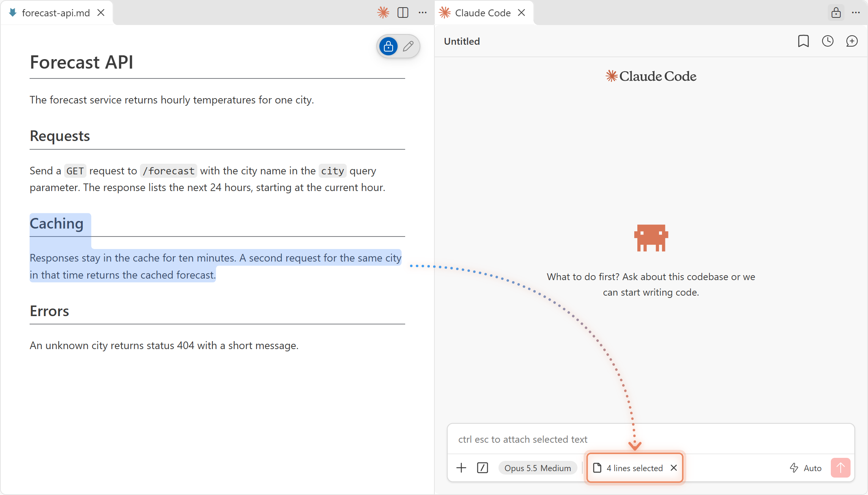Viewport: 868px width, 495px height.
Task: Click the Requests section heading
Action: click(60, 136)
